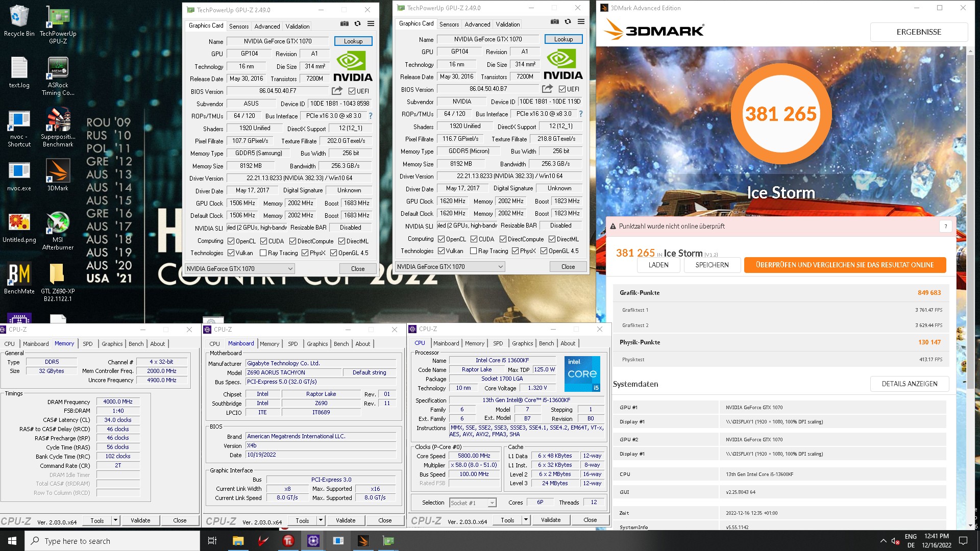Image resolution: width=980 pixels, height=551 pixels.
Task: Click Bus Interface help question mark, left GPU-Z
Action: tap(371, 116)
